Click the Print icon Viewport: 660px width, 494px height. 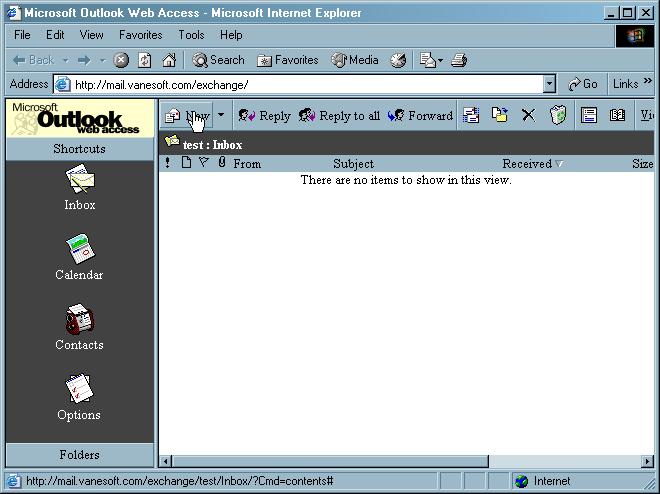click(x=459, y=60)
